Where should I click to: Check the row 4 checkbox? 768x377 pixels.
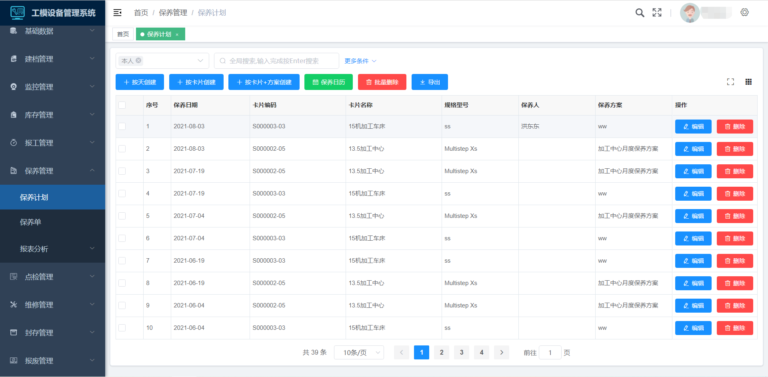pyautogui.click(x=122, y=193)
